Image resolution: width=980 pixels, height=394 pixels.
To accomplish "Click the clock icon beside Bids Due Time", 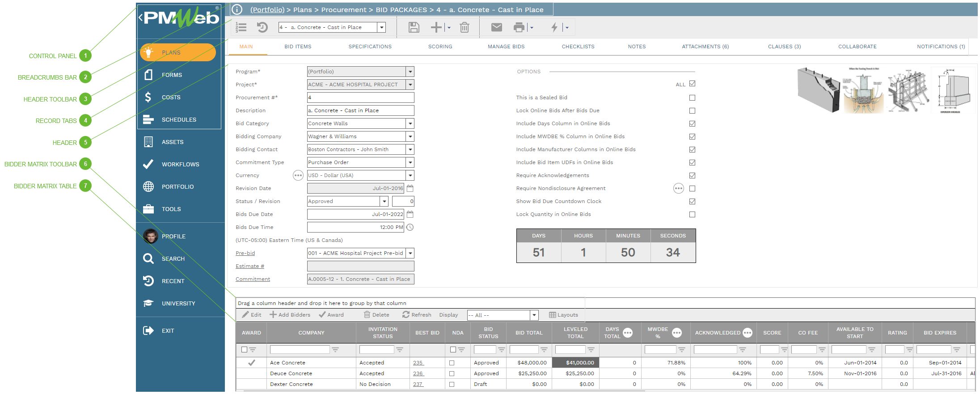I will (x=410, y=227).
